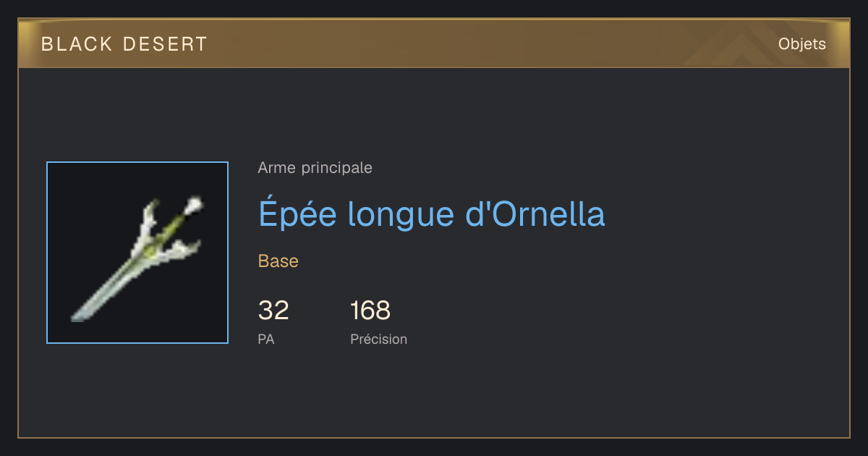Click the sword's blade tip in the icon
Screen dimensions: 868x456
77,316
